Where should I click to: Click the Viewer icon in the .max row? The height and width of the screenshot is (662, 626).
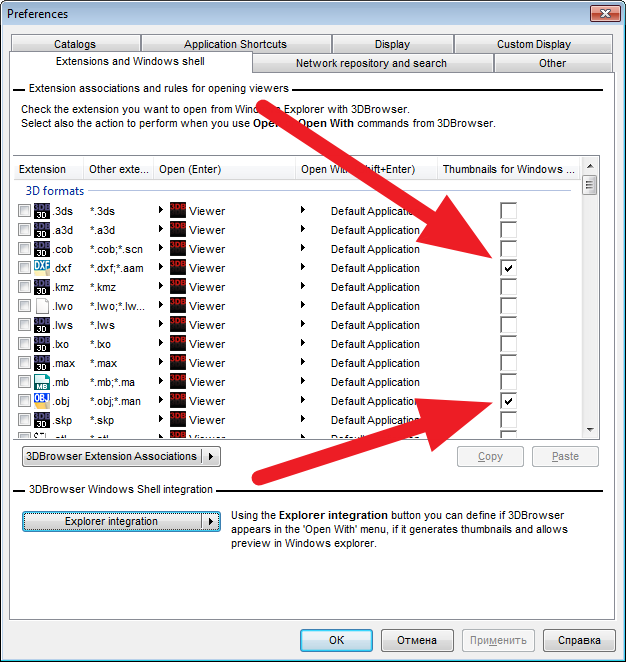178,362
